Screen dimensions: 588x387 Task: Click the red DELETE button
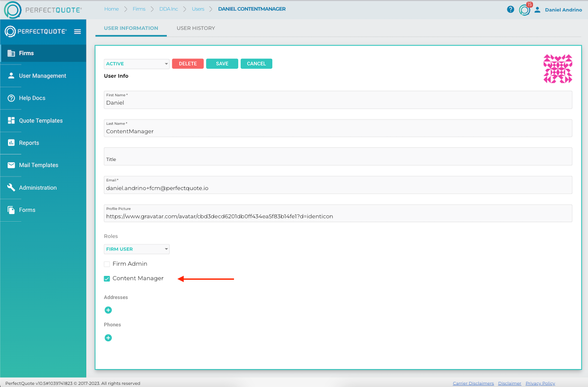188,63
